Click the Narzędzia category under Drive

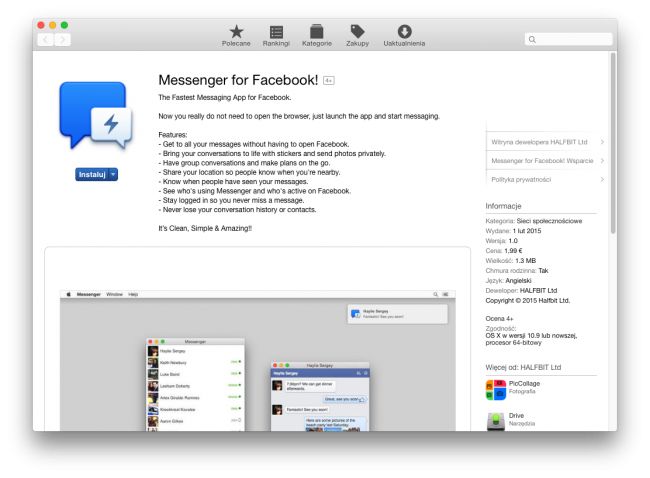click(x=522, y=424)
